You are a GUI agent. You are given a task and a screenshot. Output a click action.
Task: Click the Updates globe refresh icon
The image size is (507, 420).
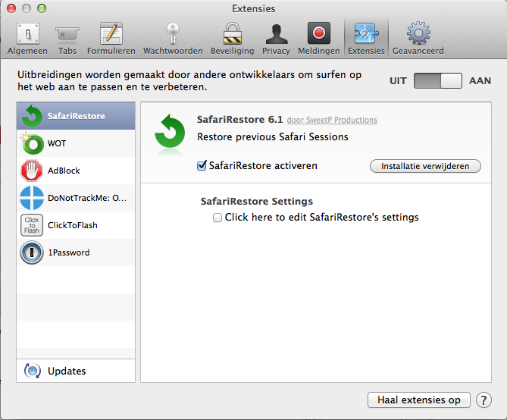pyautogui.click(x=33, y=371)
